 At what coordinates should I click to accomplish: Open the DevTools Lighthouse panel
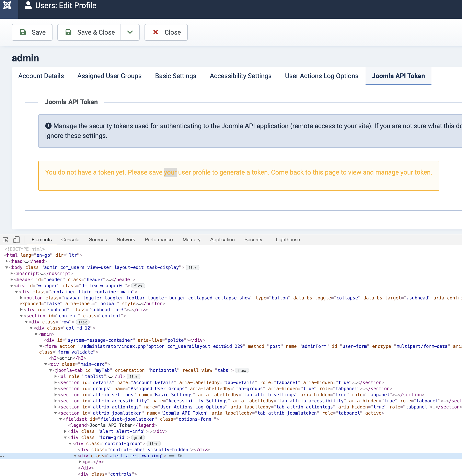pyautogui.click(x=288, y=240)
